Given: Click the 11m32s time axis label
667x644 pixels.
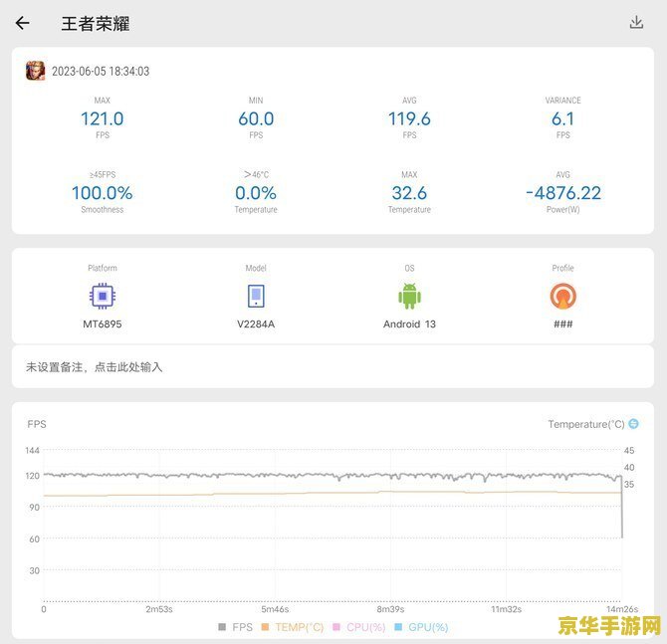Looking at the screenshot, I should tap(506, 609).
